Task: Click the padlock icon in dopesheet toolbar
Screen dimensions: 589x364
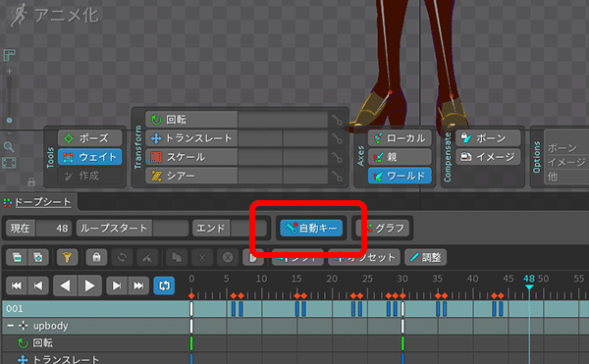Action: pyautogui.click(x=96, y=257)
